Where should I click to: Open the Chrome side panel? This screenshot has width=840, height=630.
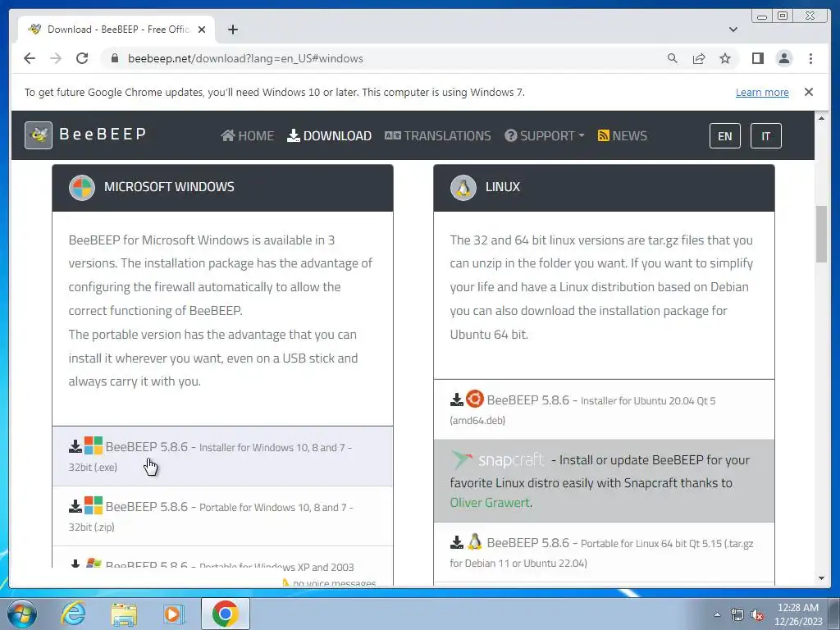pyautogui.click(x=757, y=58)
